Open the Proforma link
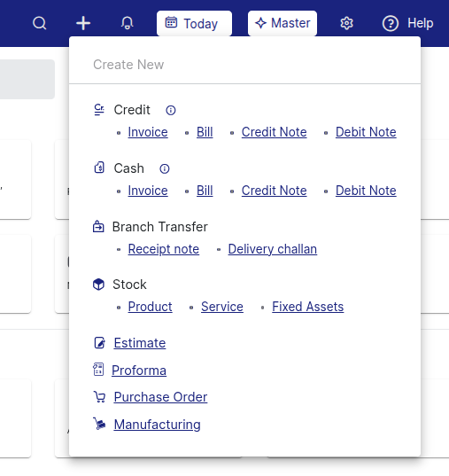Image resolution: width=449 pixels, height=476 pixels. [139, 371]
